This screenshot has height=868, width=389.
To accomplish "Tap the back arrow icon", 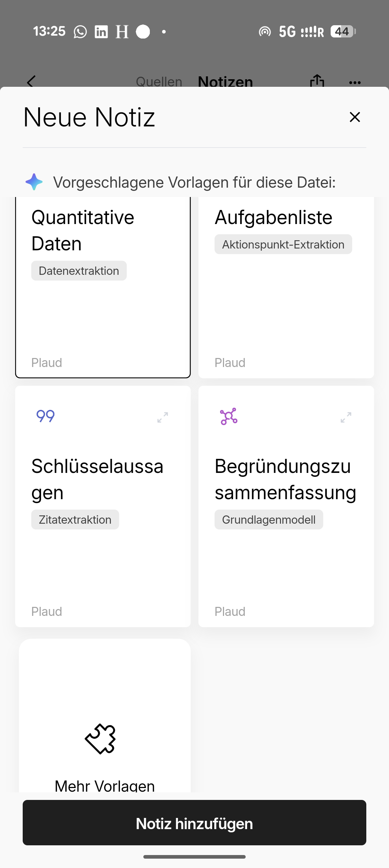I will click(31, 81).
